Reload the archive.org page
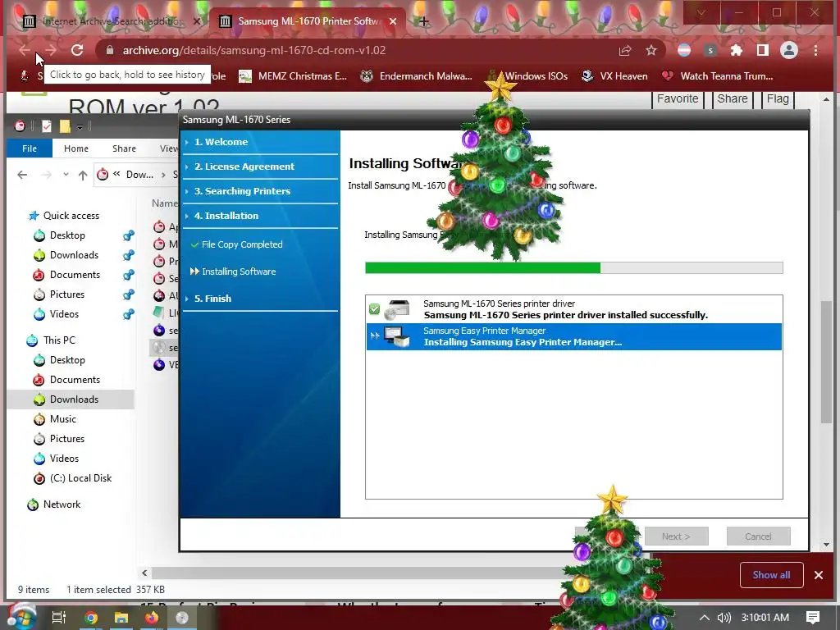 pos(77,50)
